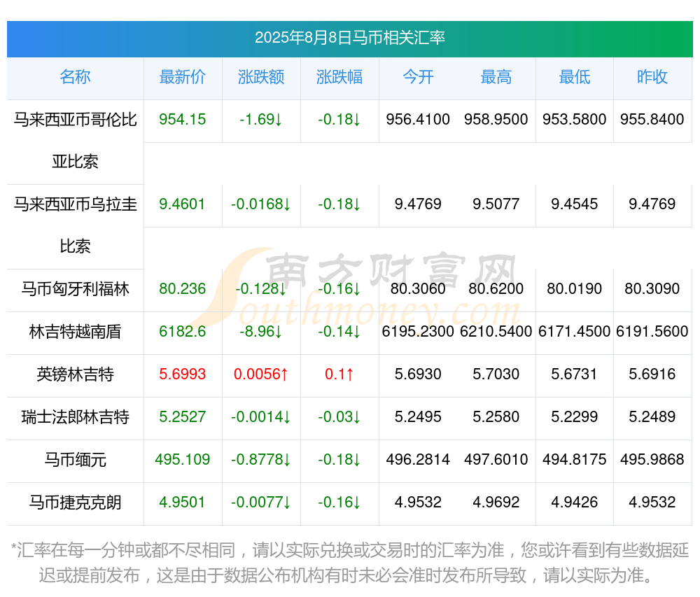Click high value 4.9692
The height and width of the screenshot is (597, 700).
click(496, 503)
